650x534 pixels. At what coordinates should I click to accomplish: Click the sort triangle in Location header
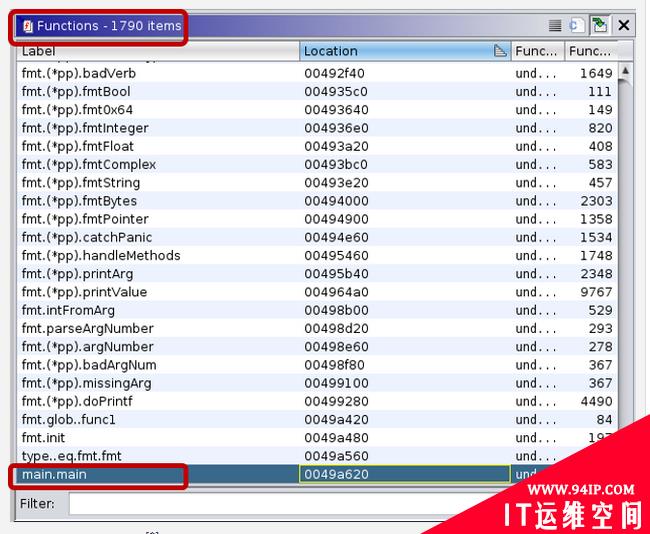[x=500, y=51]
